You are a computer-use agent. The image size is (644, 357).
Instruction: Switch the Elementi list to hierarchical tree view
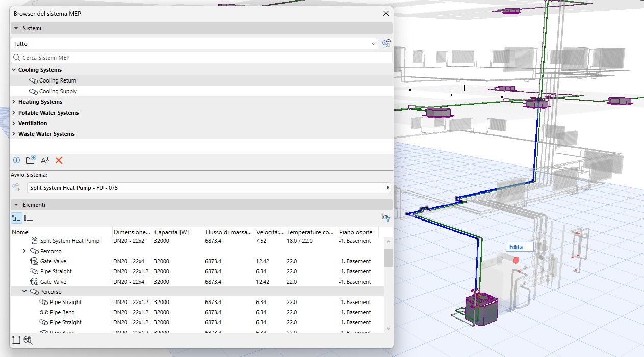coord(16,218)
